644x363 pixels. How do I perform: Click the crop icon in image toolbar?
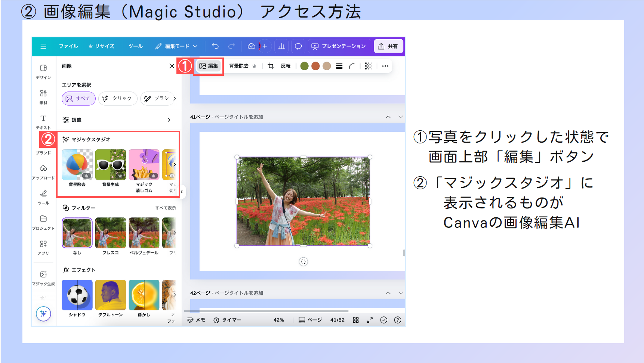point(271,66)
